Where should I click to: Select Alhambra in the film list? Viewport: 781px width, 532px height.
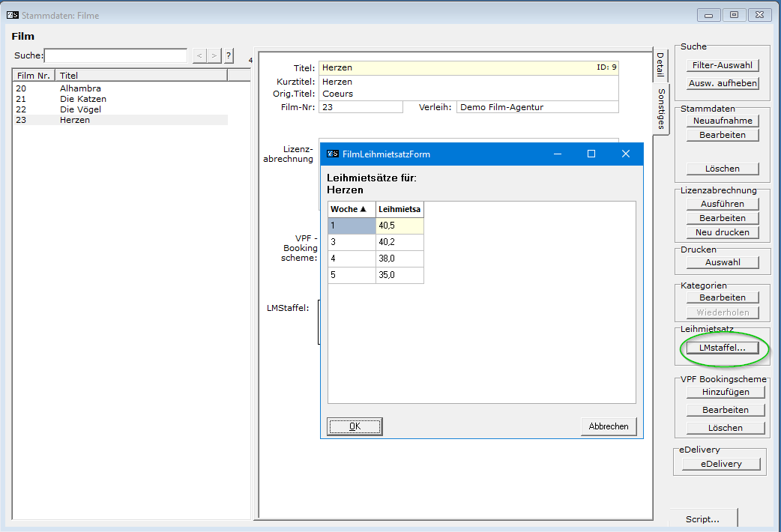(80, 88)
